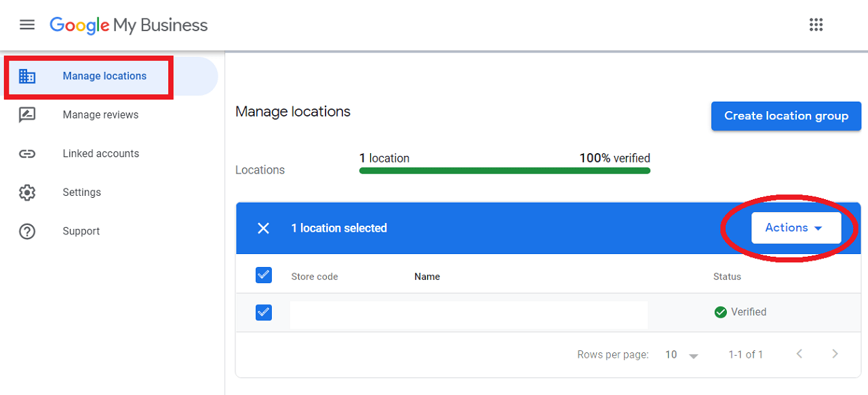Click the 'Rows per page:' label
The width and height of the screenshot is (868, 395).
(x=613, y=354)
